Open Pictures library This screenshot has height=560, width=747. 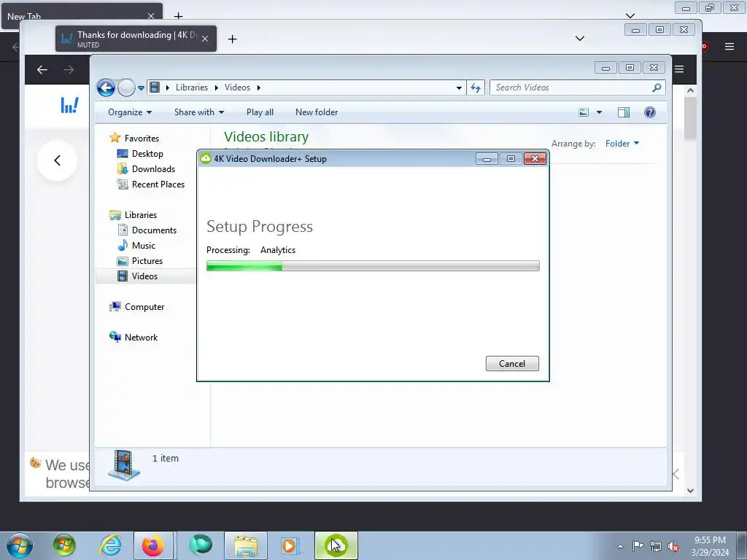coord(147,260)
